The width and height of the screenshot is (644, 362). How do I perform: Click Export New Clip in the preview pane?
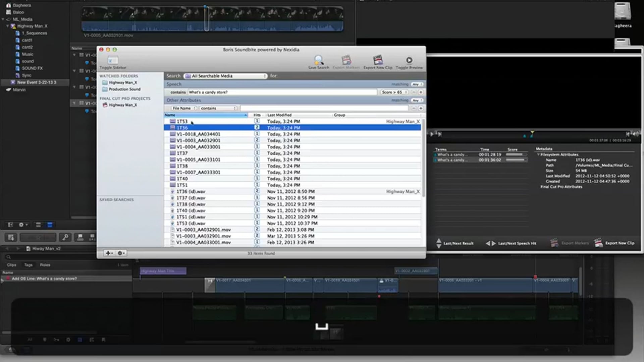tap(614, 243)
